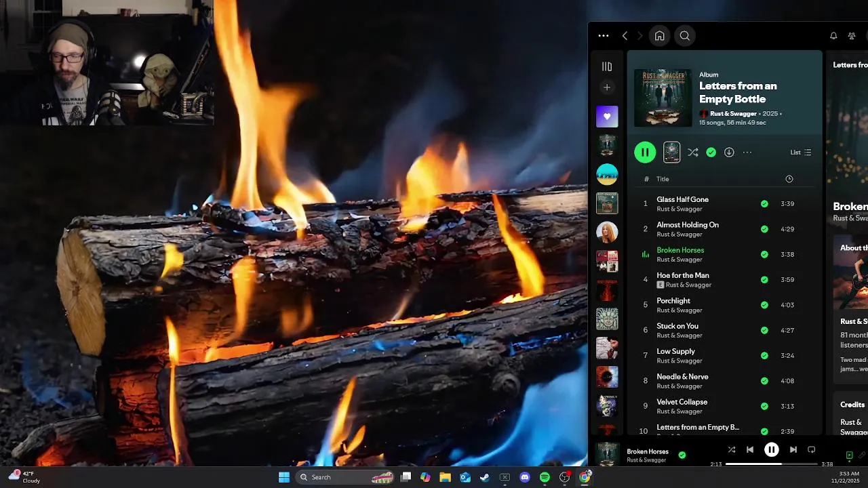Expand Your Library sidebar icon

607,66
